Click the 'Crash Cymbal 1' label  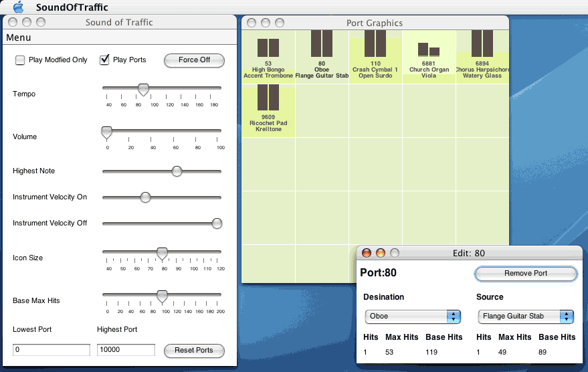375,70
